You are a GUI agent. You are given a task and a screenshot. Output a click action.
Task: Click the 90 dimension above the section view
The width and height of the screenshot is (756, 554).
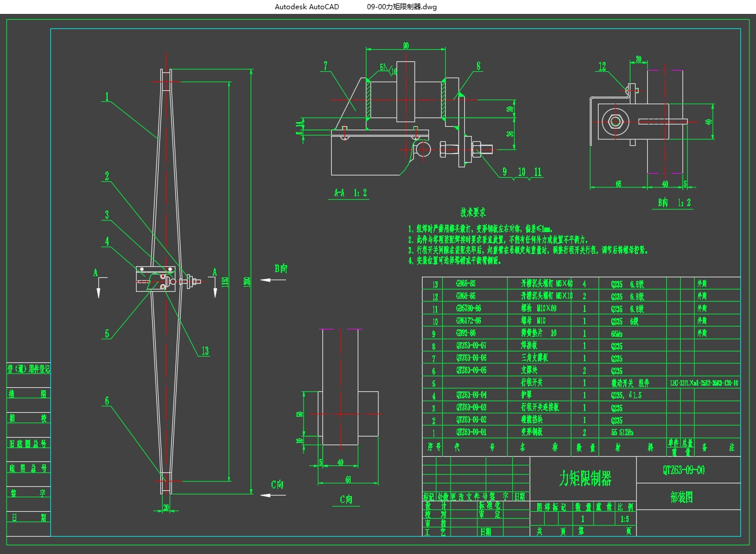click(405, 46)
